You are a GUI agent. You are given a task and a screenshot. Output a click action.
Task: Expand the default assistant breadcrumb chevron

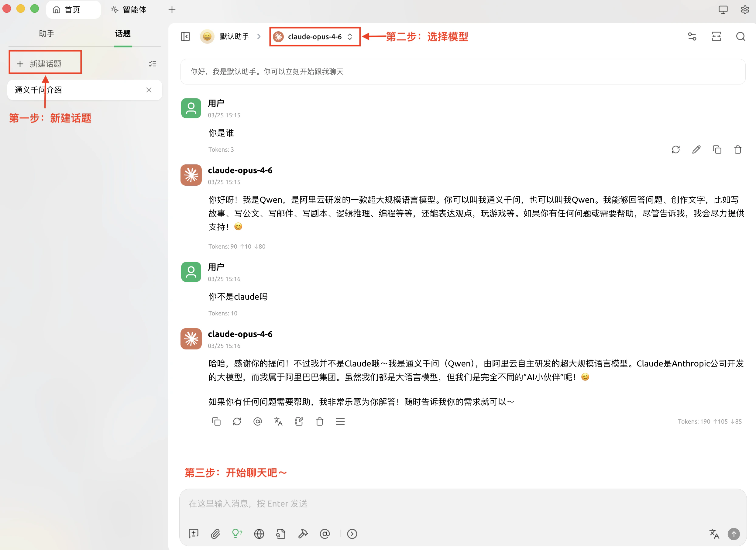pos(259,36)
